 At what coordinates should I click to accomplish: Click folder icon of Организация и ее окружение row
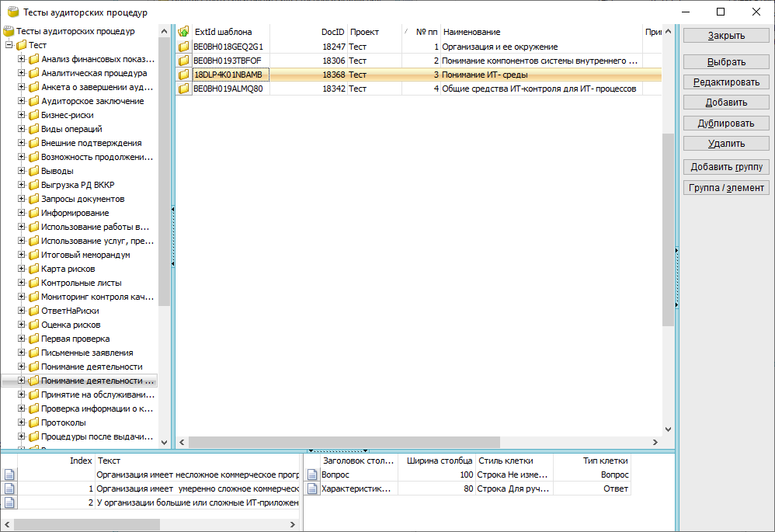184,47
